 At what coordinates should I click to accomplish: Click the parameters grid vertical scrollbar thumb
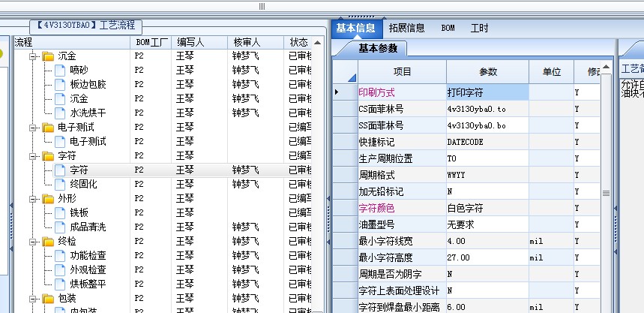pyautogui.click(x=606, y=193)
